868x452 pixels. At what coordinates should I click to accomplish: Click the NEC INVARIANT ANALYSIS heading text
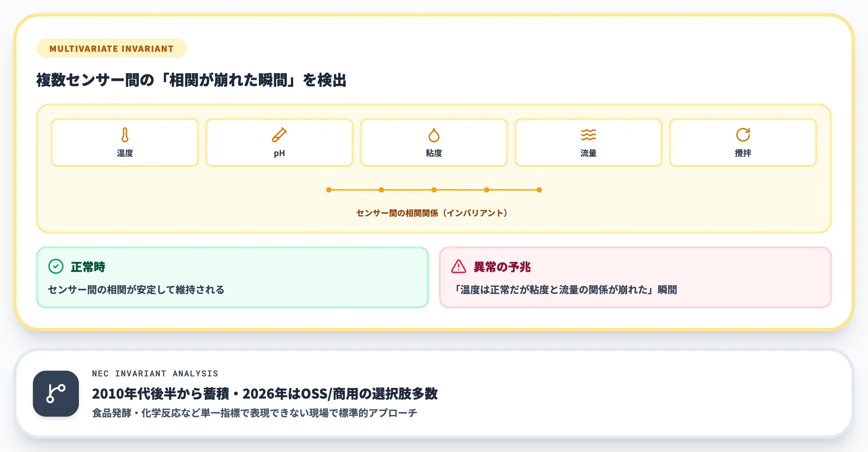(155, 374)
